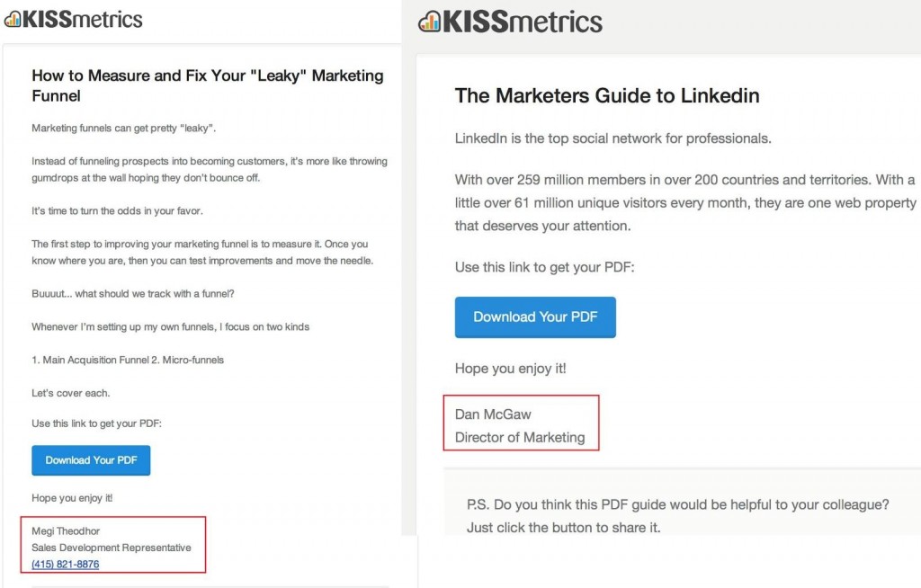Click 'Let's cover each.' line
The width and height of the screenshot is (921, 588).
point(70,393)
